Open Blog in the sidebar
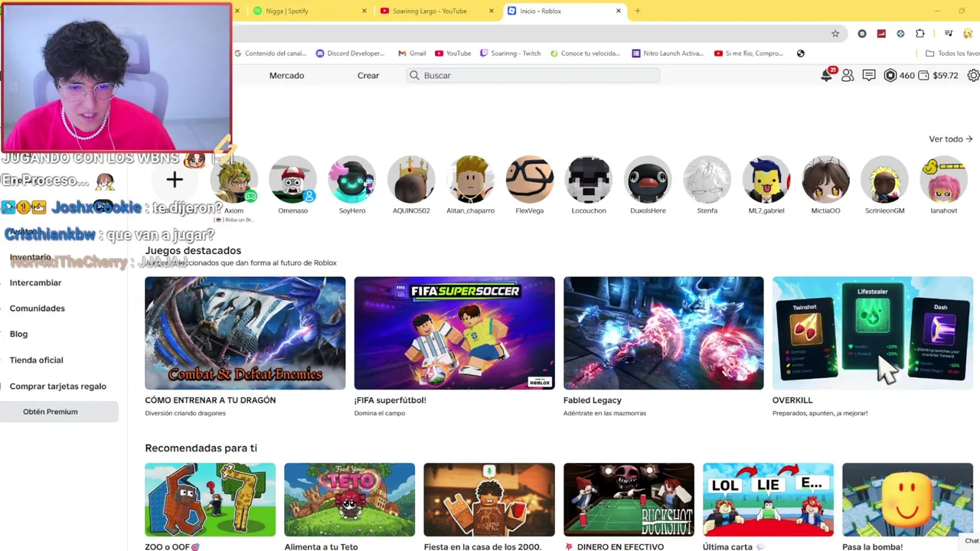Screen dimensions: 980x551 [18, 334]
